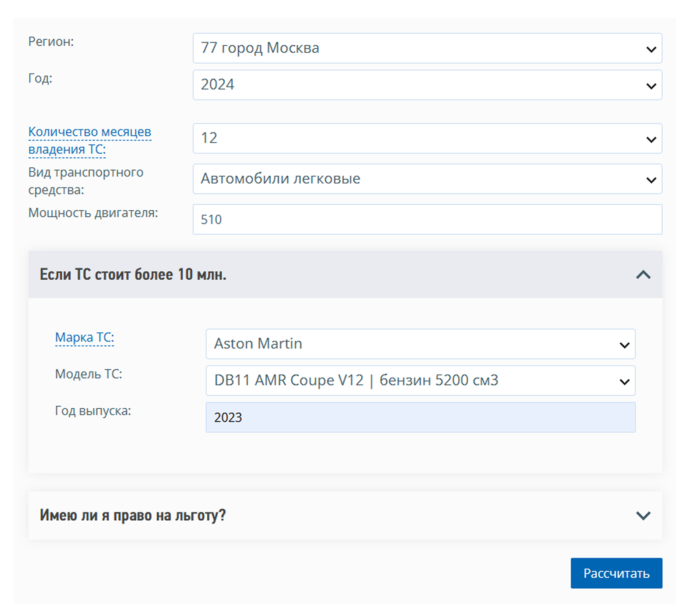Click the Количество месяцев владения ТС link
Screen dimensions: 676x616
tap(89, 140)
